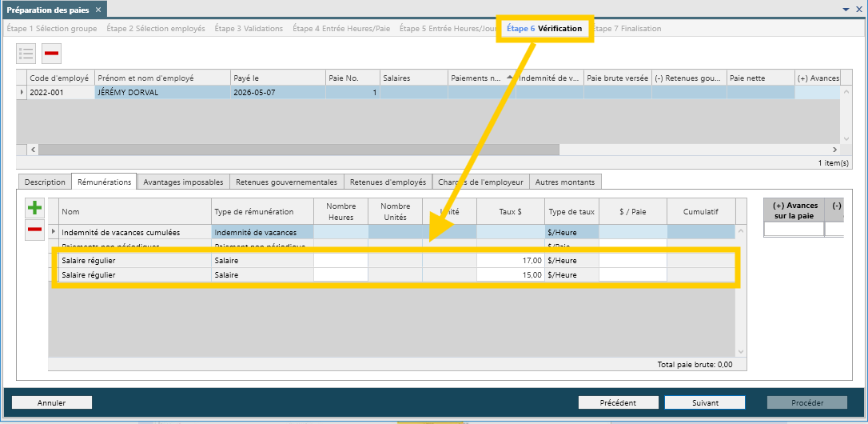The height and width of the screenshot is (424, 868).
Task: Switch to the Rémunérations tab
Action: (x=105, y=182)
